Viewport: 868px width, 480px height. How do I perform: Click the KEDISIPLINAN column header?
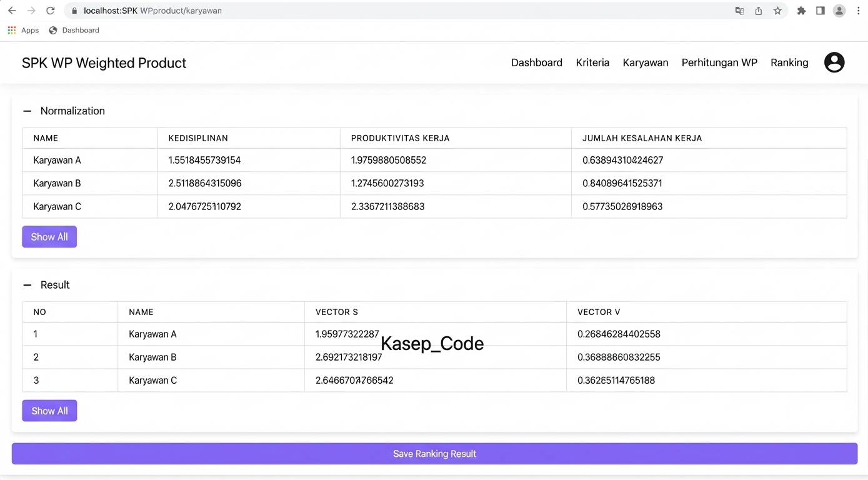[x=198, y=138]
